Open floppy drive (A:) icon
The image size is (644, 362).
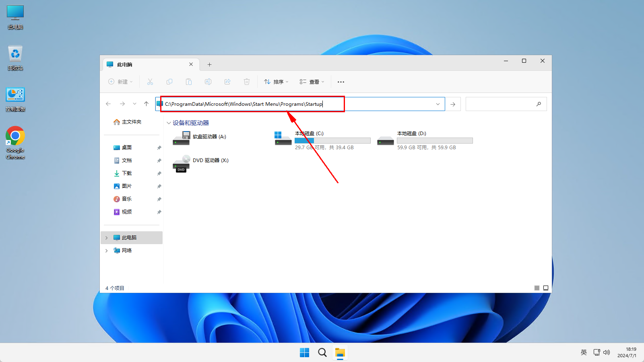coord(181,138)
